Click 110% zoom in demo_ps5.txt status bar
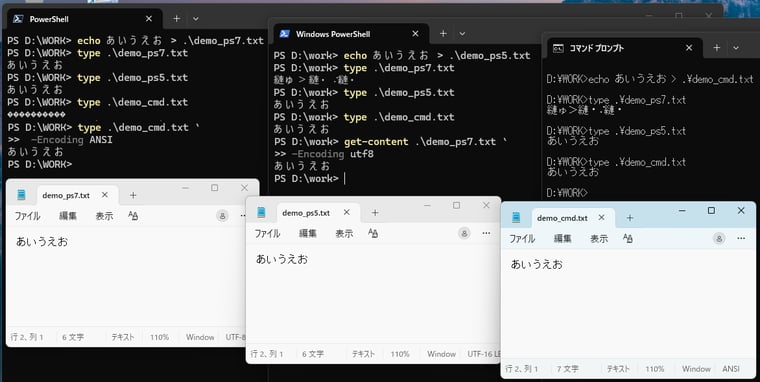760x382 pixels. pyautogui.click(x=400, y=354)
